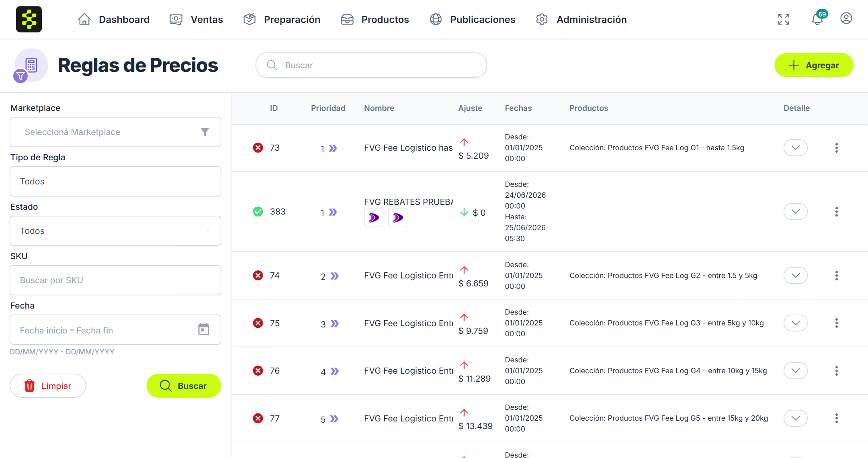Focus the Buscar por SKU field
This screenshot has height=458, width=868.
pyautogui.click(x=115, y=280)
